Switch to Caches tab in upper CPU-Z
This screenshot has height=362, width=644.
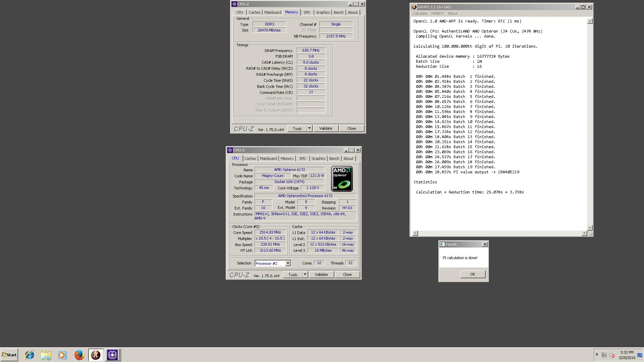(x=254, y=12)
